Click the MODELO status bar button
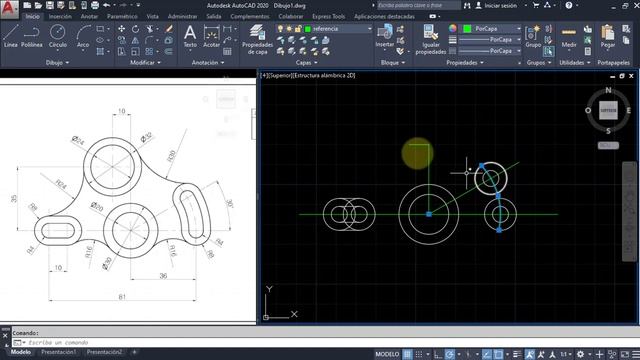Image resolution: width=640 pixels, height=360 pixels. pyautogui.click(x=387, y=354)
